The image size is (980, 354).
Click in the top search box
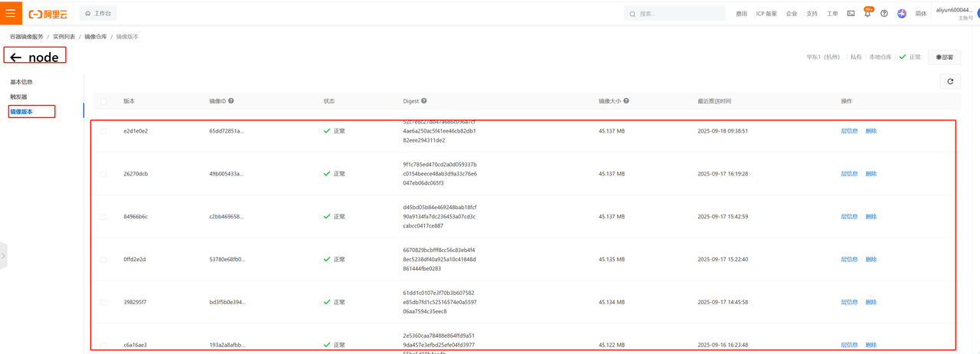[x=678, y=14]
